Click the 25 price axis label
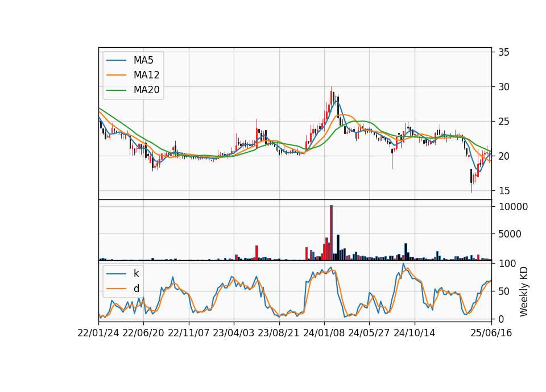The width and height of the screenshot is (546, 392). 503,122
